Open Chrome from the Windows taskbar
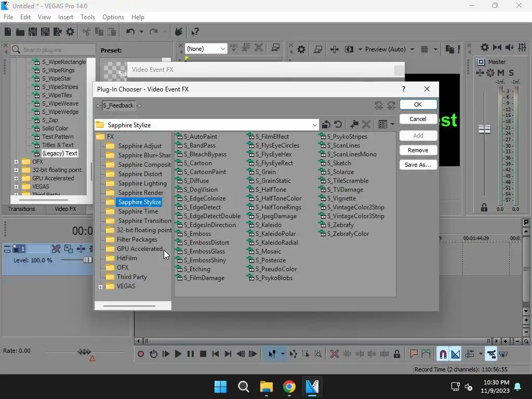The image size is (532, 399). 289,387
